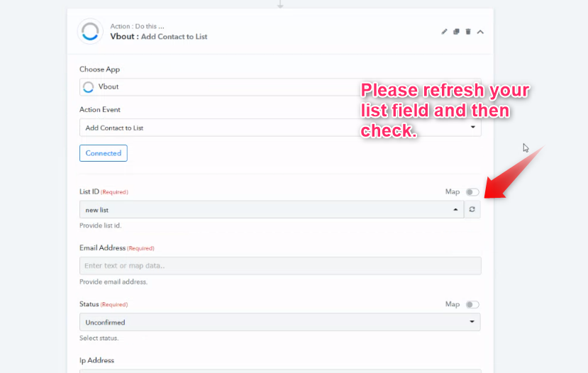The height and width of the screenshot is (373, 588).
Task: Toggle the Map switch for List ID
Action: pos(472,192)
